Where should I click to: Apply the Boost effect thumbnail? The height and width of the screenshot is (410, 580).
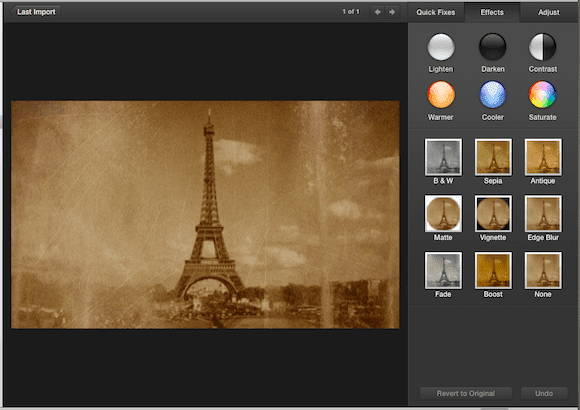coord(493,270)
